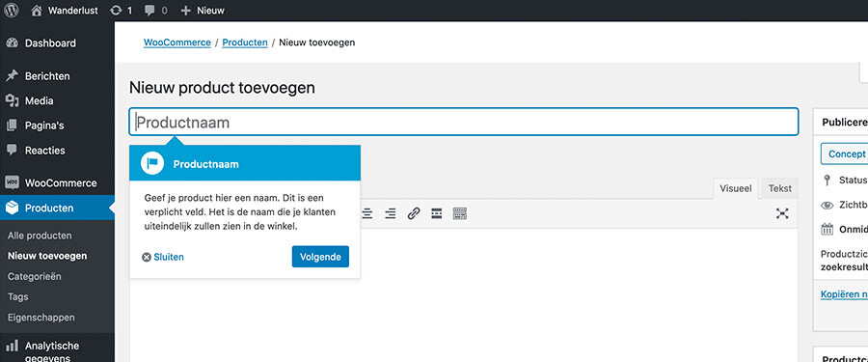Open Analytische gegevens in sidebar
Image resolution: width=868 pixels, height=362 pixels.
57,350
